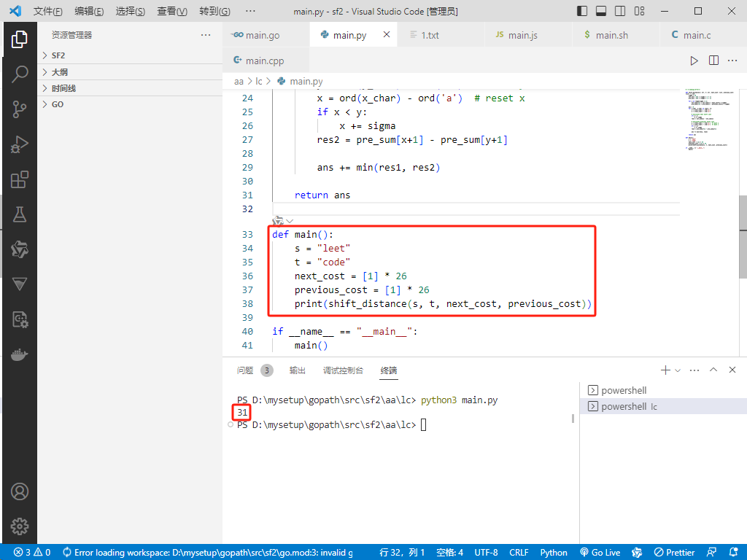
Task: Open the new terminal profile dropdown arrow
Action: 678,370
